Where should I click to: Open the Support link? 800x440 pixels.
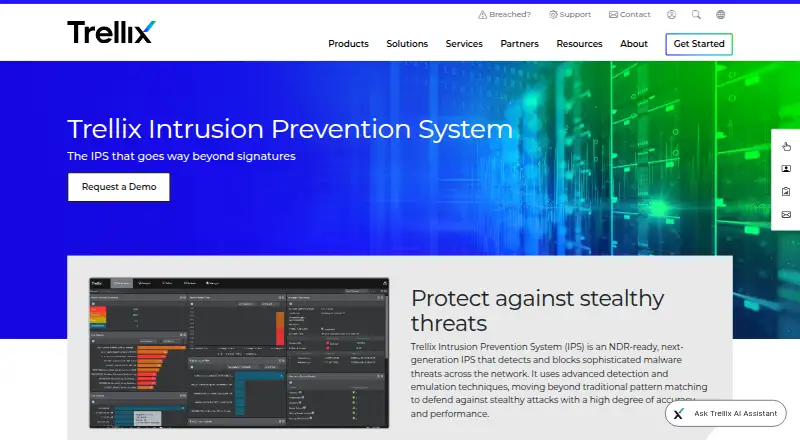tap(569, 14)
